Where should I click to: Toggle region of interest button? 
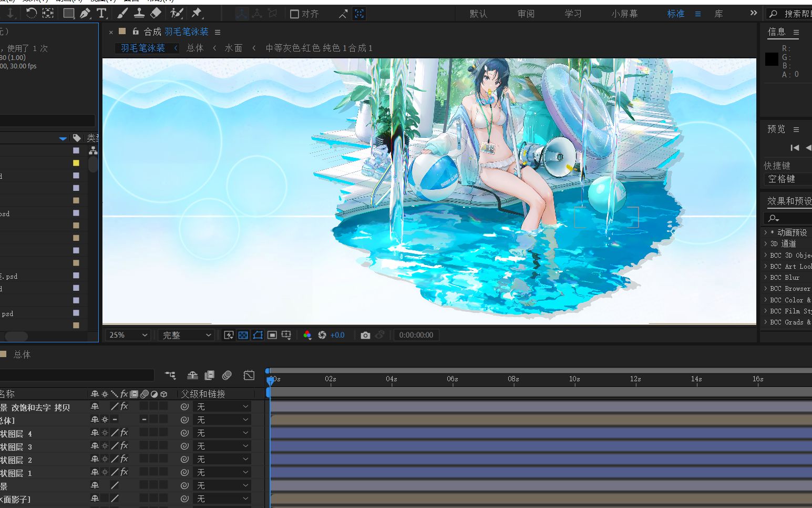(272, 335)
